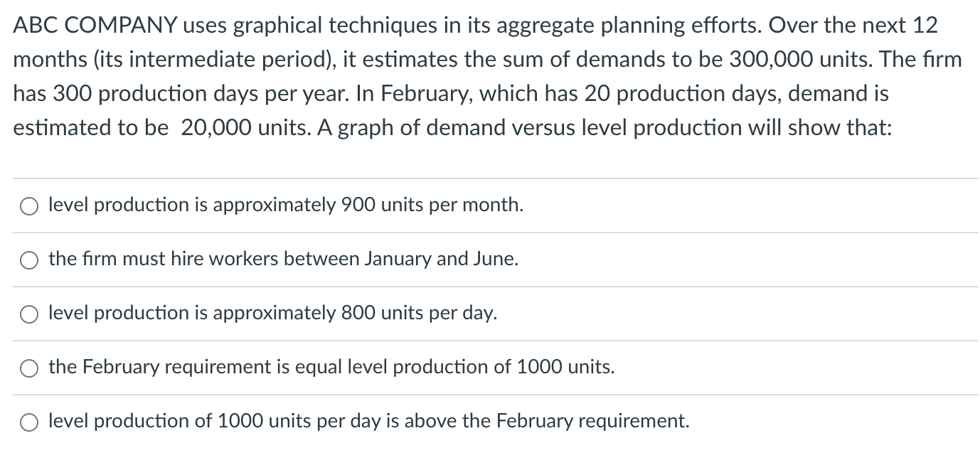
Task: Select the last answer option's radio button
Action: (x=28, y=421)
